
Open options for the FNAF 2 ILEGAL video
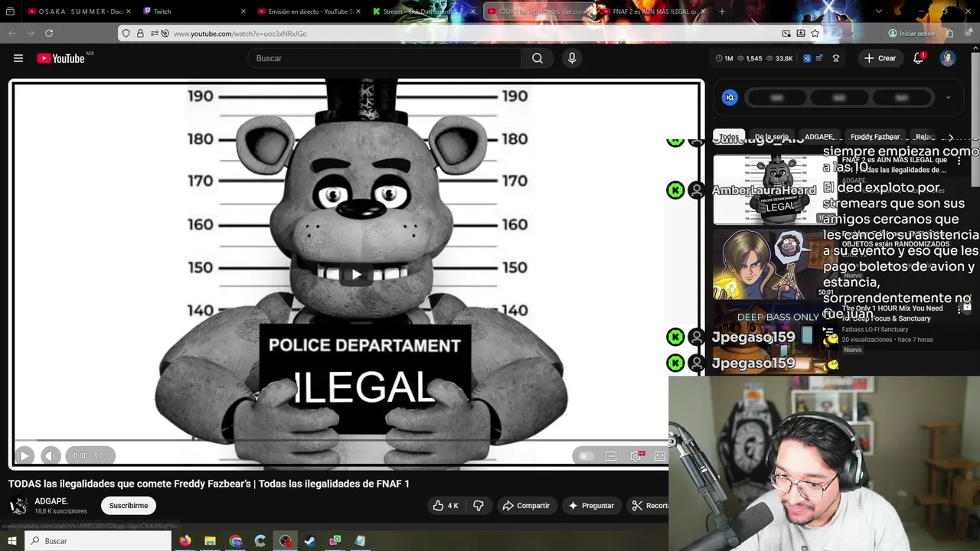(x=959, y=161)
